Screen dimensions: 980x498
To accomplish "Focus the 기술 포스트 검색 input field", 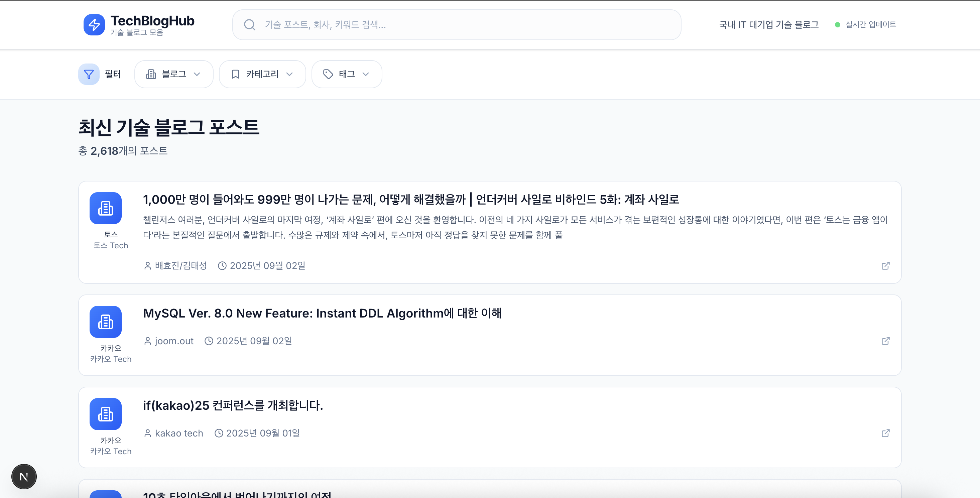I will tap(457, 25).
